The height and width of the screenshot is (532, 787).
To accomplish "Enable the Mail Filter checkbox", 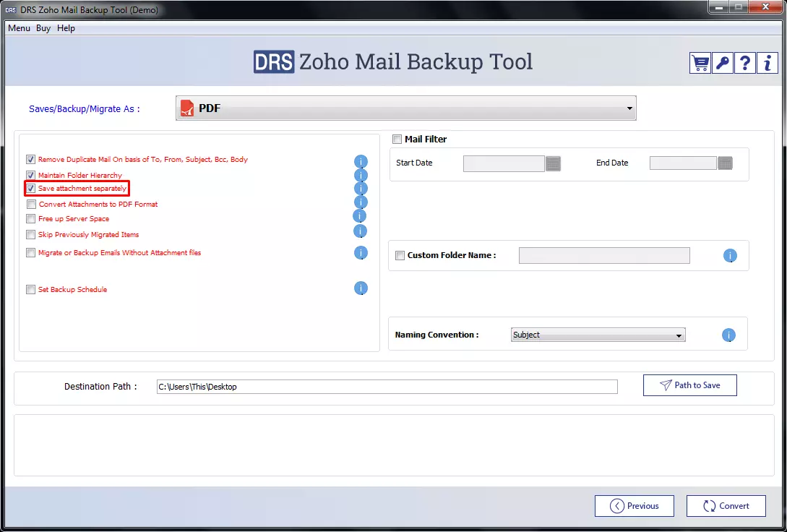I will click(397, 139).
